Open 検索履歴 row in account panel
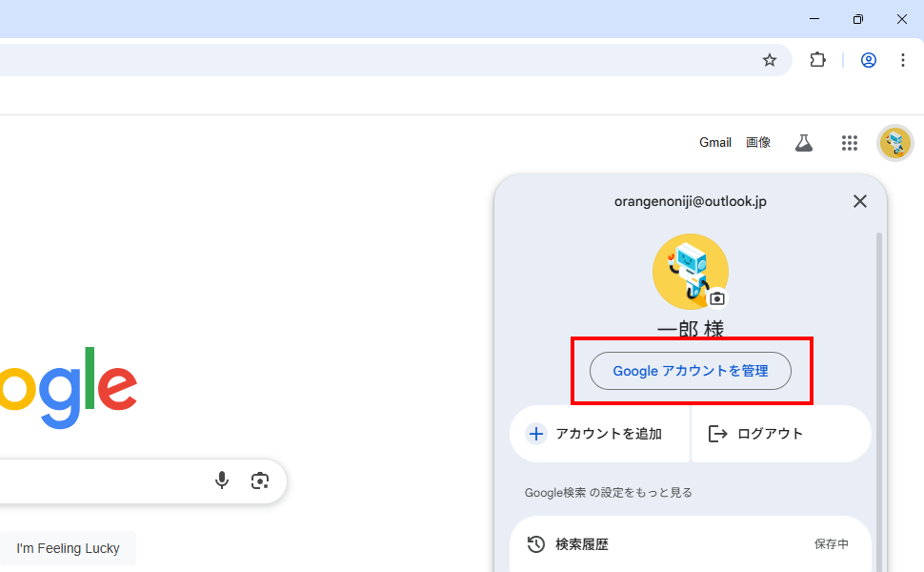This screenshot has width=924, height=572. [690, 543]
